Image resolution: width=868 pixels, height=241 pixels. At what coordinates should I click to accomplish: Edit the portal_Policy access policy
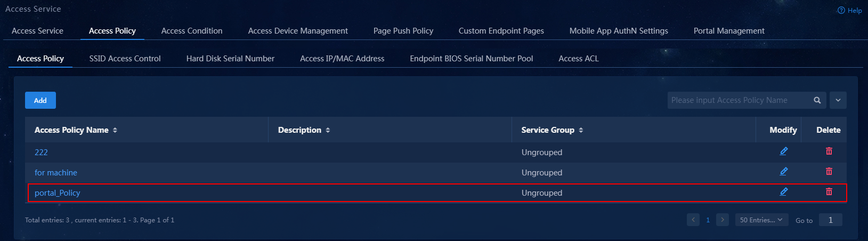point(783,192)
